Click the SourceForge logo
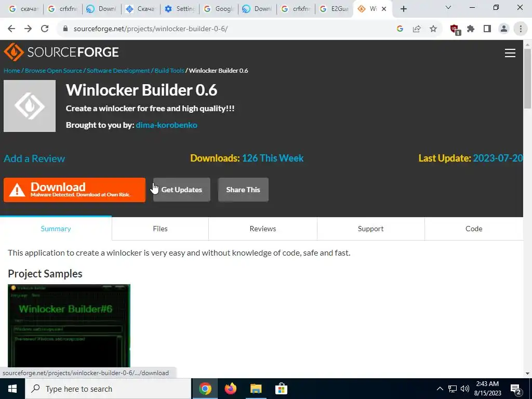The image size is (532, 399). 61,52
